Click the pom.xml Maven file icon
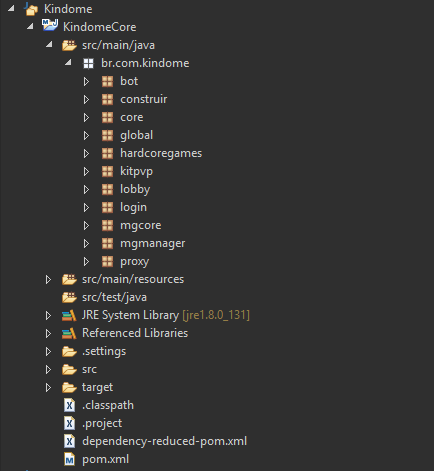The height and width of the screenshot is (471, 434). coord(69,459)
